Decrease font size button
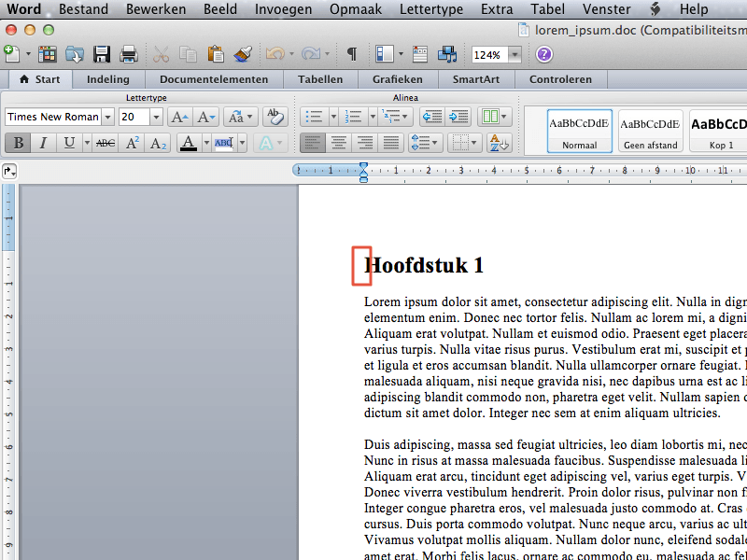 click(206, 117)
